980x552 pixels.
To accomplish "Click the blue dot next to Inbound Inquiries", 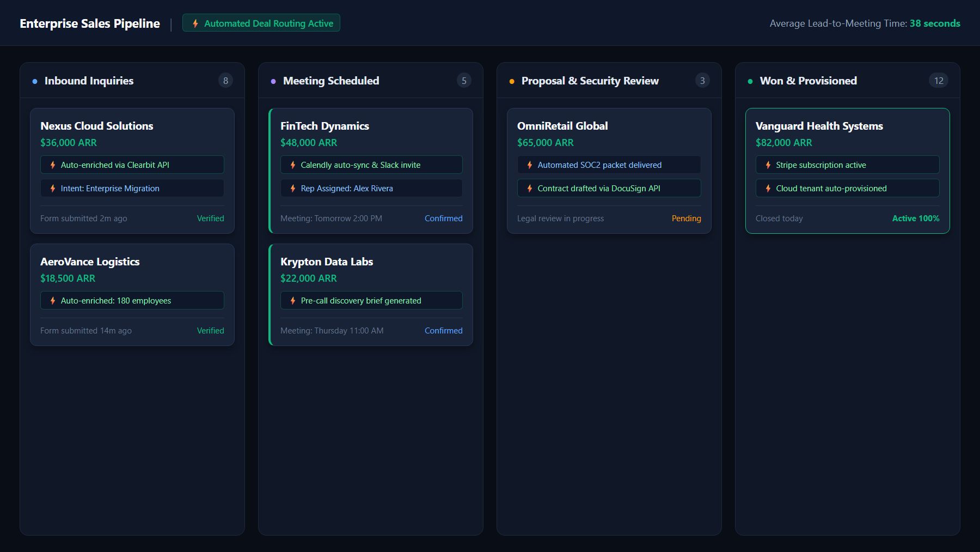I will click(35, 81).
